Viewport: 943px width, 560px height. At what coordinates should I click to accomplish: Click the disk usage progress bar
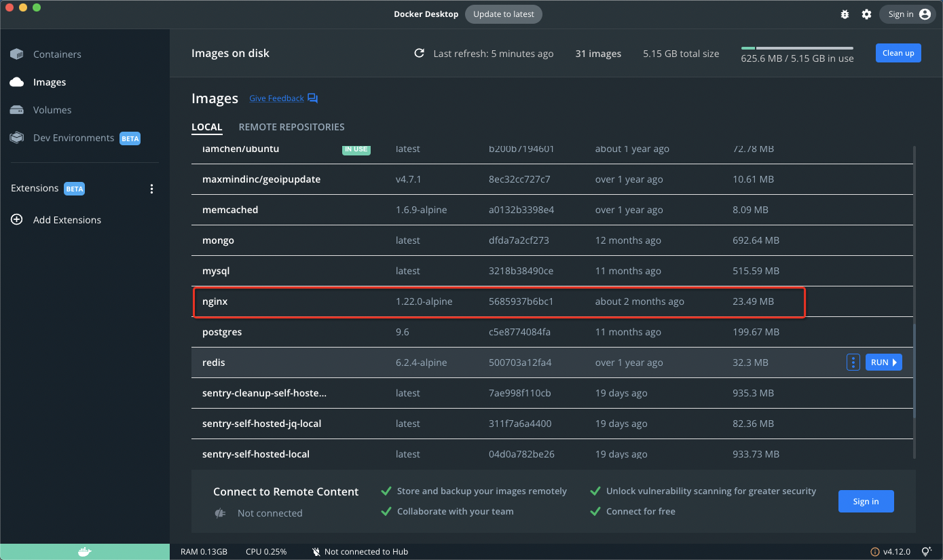(x=797, y=48)
